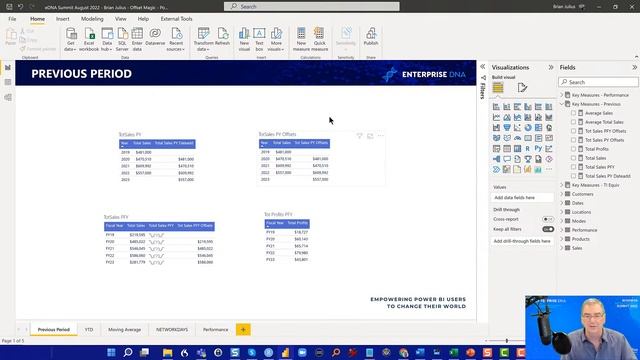Expand the Customers table
The height and width of the screenshot is (360, 640).
[x=562, y=194]
